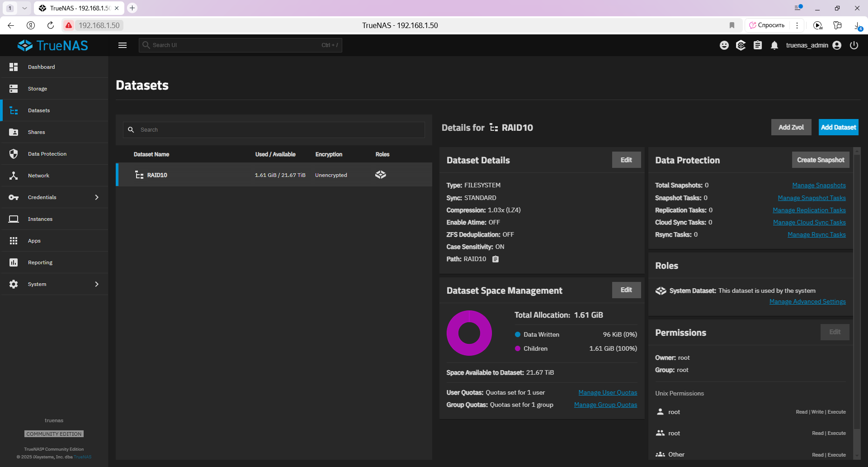The image size is (868, 467).
Task: Open the Storage sidebar icon
Action: (14, 89)
